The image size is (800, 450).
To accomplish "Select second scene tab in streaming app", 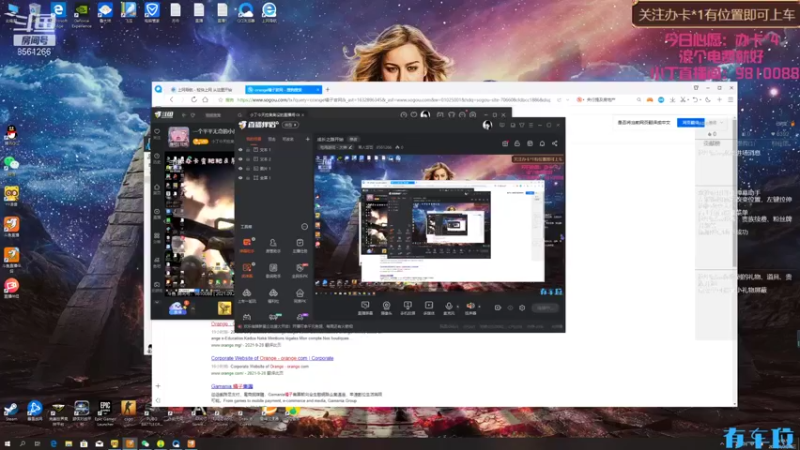I will coord(272,139).
